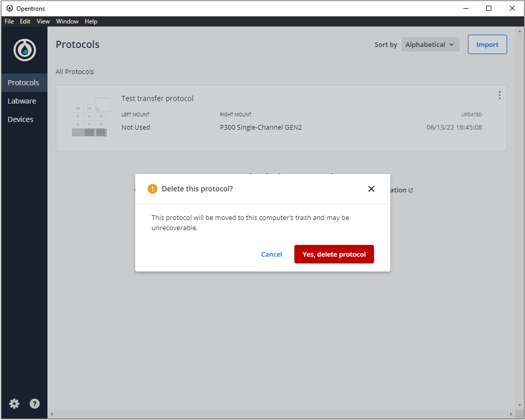Click the help question mark icon
The width and height of the screenshot is (525, 420).
[x=34, y=403]
